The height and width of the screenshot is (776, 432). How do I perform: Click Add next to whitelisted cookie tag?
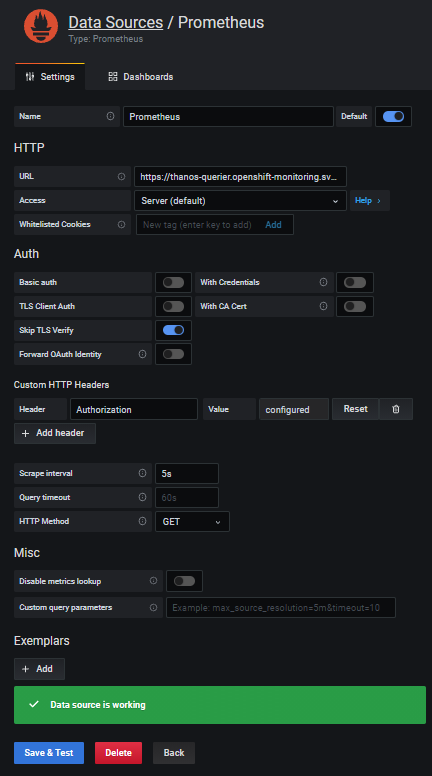[x=273, y=225]
